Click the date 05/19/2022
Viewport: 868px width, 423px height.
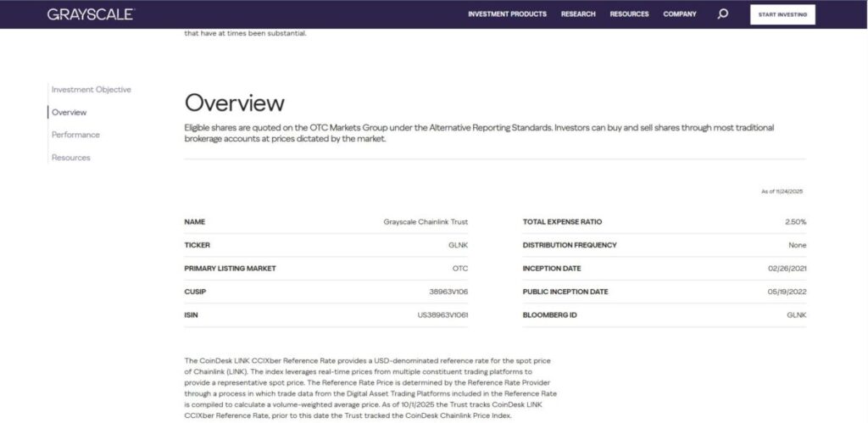[787, 292]
